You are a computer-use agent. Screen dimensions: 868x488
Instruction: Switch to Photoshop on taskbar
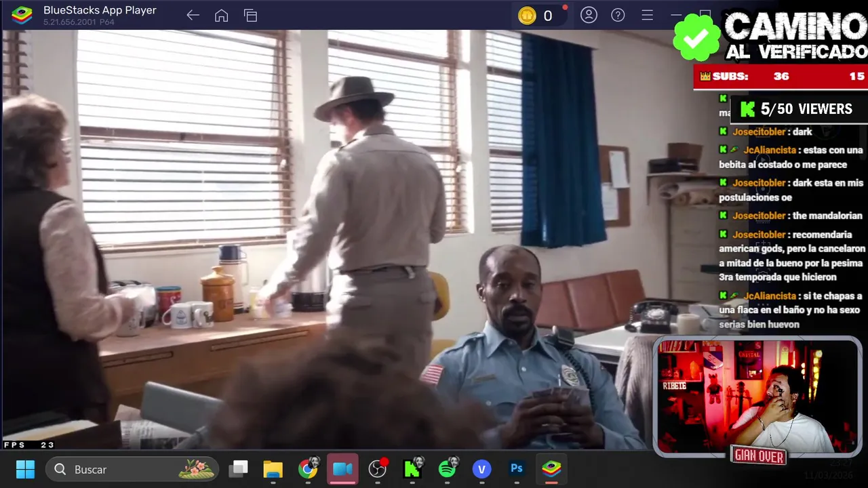tap(517, 469)
